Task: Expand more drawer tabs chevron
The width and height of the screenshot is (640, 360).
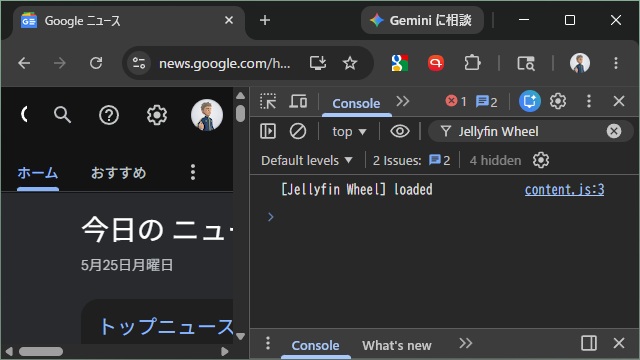Action: pos(465,343)
